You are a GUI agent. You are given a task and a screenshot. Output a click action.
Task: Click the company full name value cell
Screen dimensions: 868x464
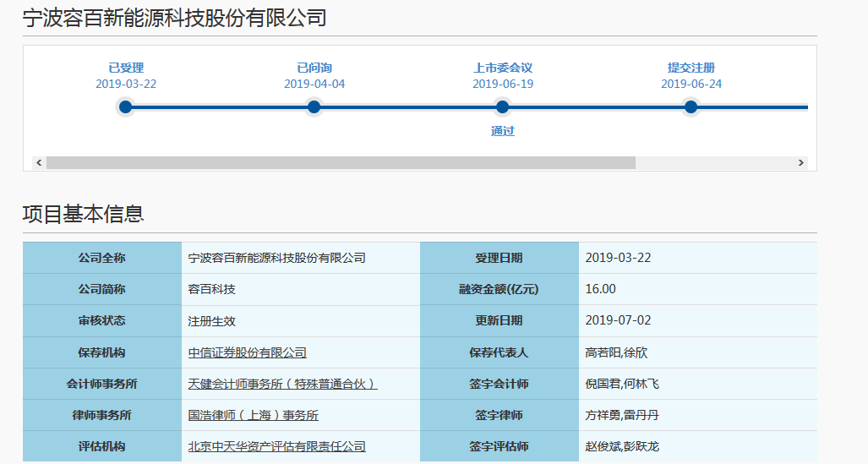pyautogui.click(x=301, y=258)
